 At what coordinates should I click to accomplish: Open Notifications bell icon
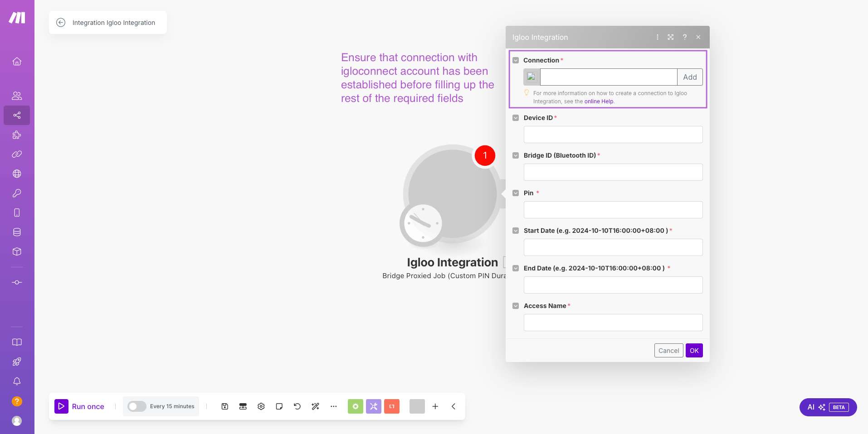(17, 381)
